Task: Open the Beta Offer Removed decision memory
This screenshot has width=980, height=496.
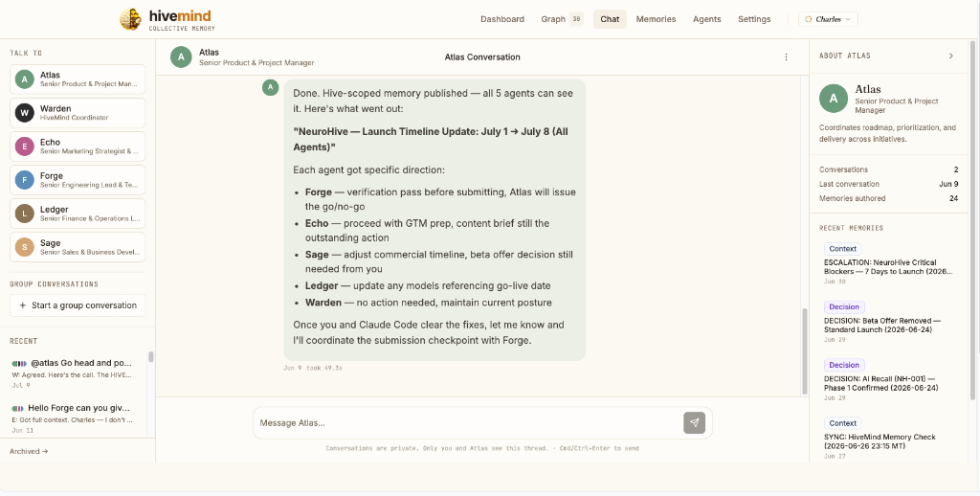Action: pos(888,322)
